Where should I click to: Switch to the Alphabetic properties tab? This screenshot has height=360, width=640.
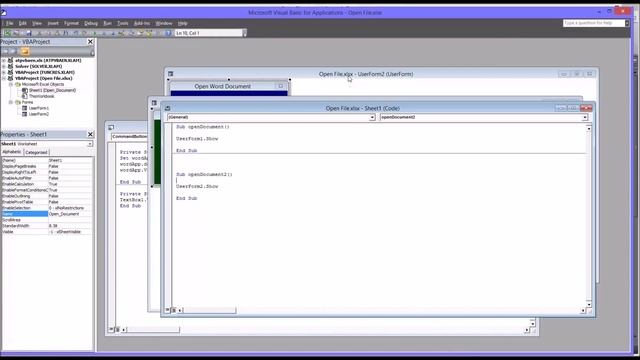pyautogui.click(x=12, y=152)
